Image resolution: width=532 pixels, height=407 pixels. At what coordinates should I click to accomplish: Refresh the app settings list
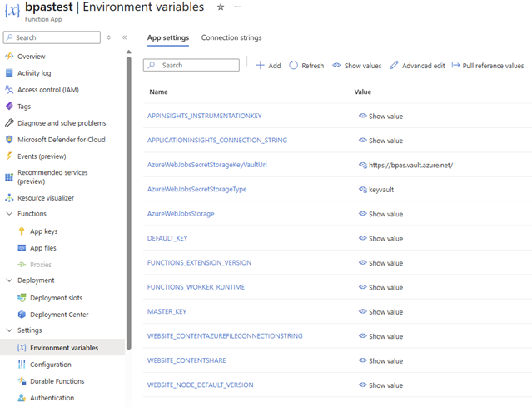306,66
